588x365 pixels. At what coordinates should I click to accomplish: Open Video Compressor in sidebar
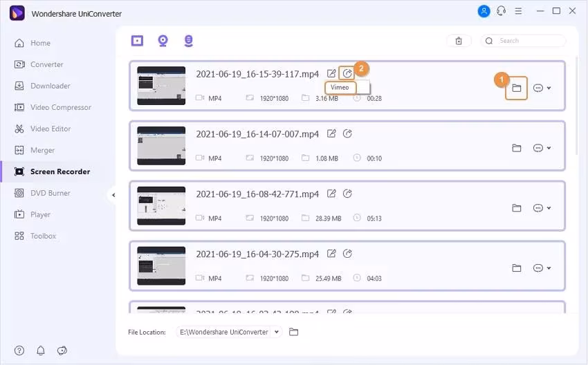tap(53, 107)
